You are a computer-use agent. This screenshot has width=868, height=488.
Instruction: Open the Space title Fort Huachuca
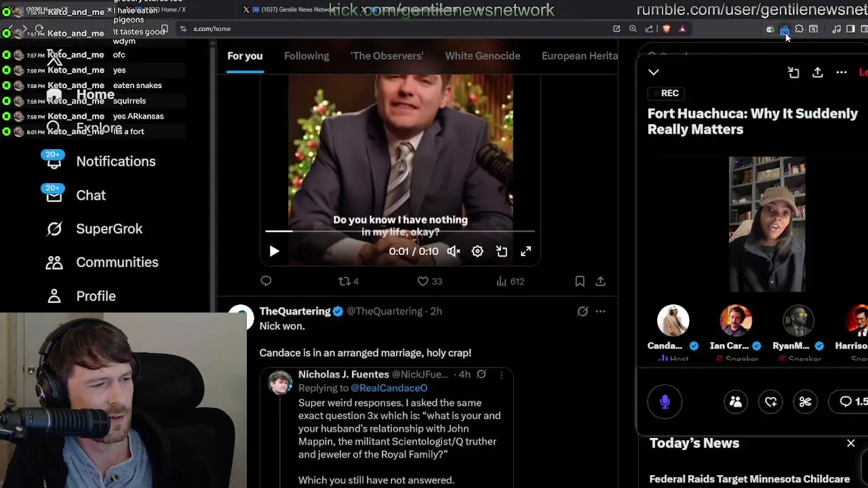[753, 121]
